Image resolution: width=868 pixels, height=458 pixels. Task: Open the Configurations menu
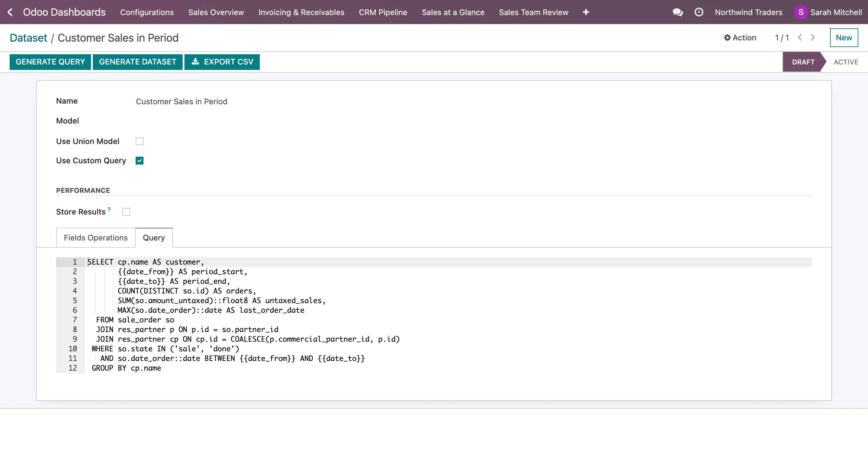click(x=147, y=12)
